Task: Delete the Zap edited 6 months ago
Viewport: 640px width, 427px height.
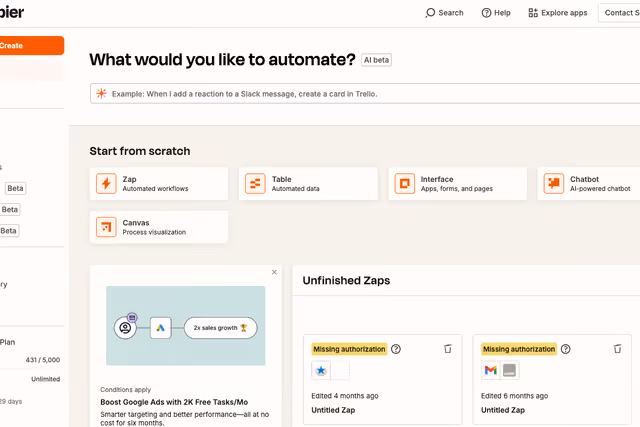Action: click(617, 349)
